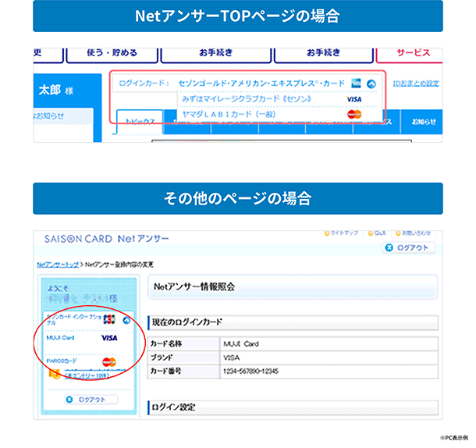Click the JCB logo in sidebar card list

pyautogui.click(x=109, y=319)
